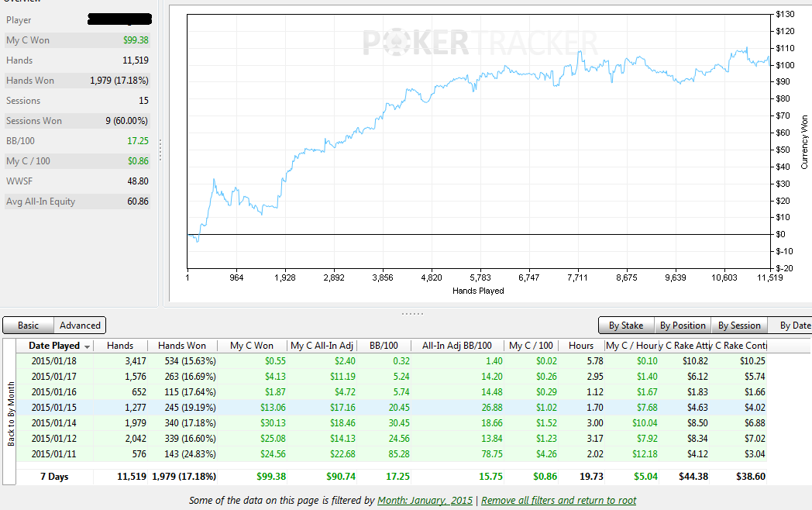Switch to Advanced statistics view

(80, 326)
